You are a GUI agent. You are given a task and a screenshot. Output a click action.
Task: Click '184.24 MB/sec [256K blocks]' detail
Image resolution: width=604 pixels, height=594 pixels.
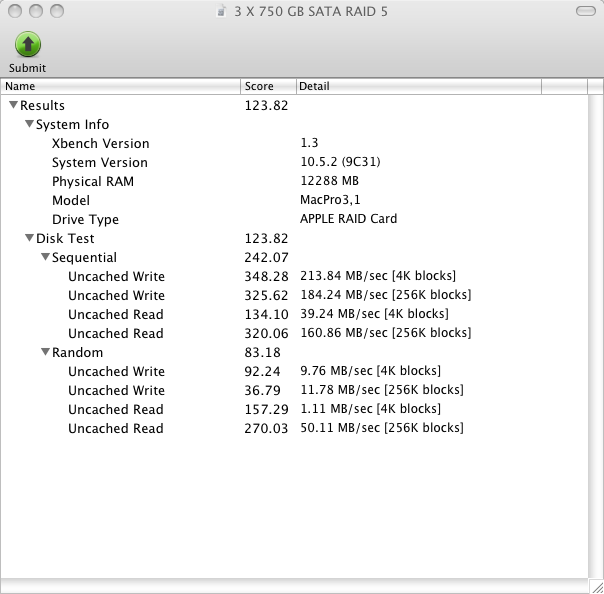(x=386, y=295)
